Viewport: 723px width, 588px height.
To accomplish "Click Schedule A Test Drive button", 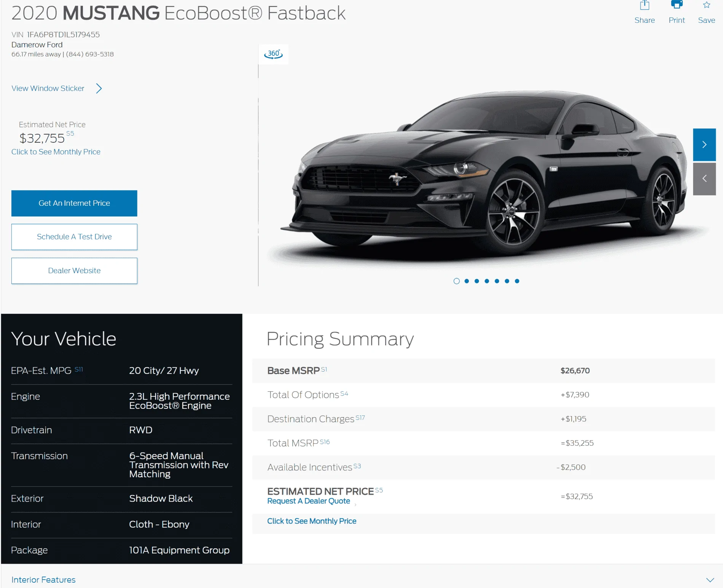I will click(x=74, y=237).
